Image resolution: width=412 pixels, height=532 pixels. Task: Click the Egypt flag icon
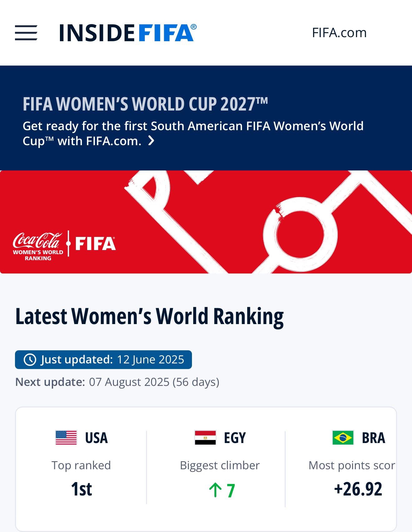(205, 437)
